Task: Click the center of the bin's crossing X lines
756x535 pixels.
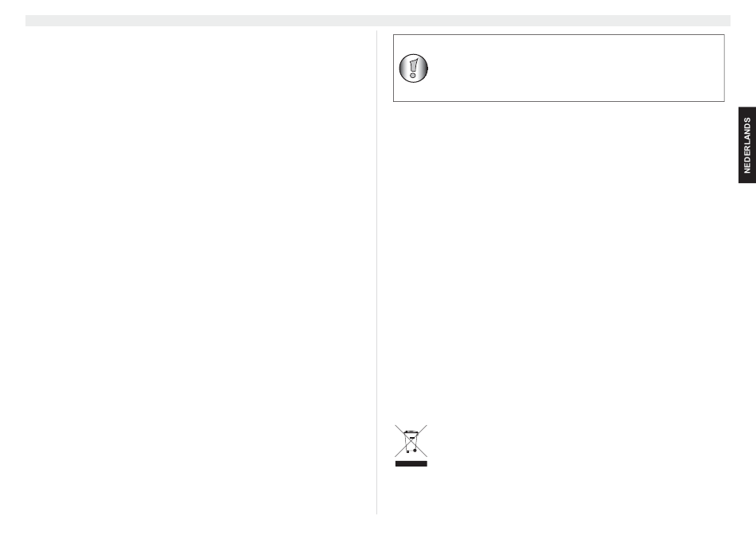Action: (411, 441)
